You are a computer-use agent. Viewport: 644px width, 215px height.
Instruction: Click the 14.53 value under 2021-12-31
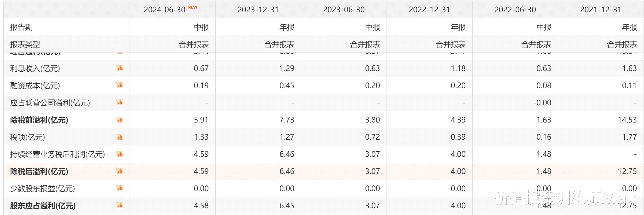click(627, 120)
